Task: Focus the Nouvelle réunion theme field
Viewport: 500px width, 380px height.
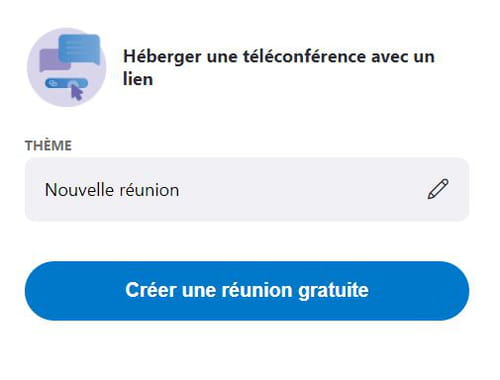Action: (x=247, y=189)
